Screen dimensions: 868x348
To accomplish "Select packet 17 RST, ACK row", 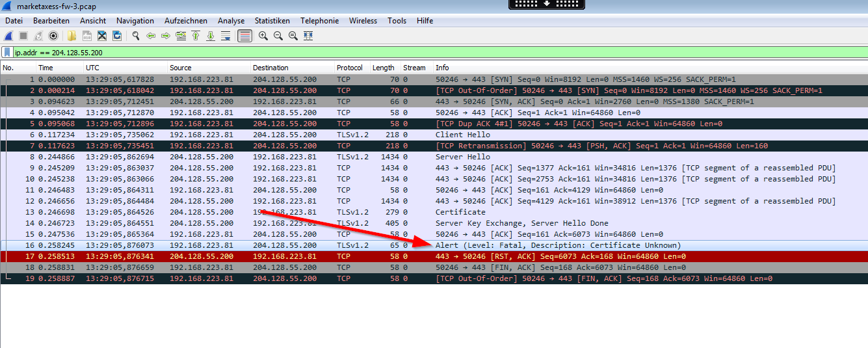I will coord(434,256).
